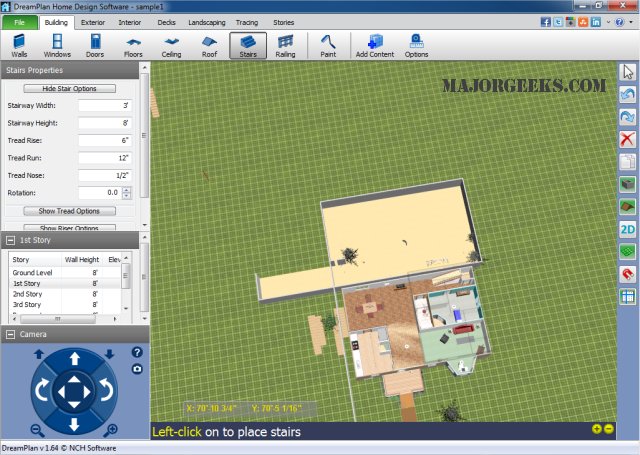Switch to the Stories tab

[x=284, y=22]
